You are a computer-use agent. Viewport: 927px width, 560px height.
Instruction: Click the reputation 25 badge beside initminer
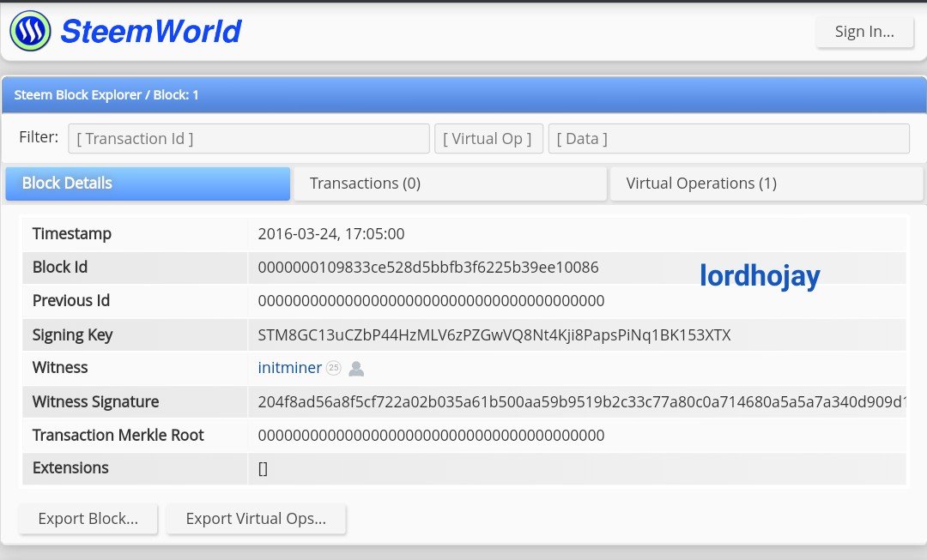coord(333,368)
